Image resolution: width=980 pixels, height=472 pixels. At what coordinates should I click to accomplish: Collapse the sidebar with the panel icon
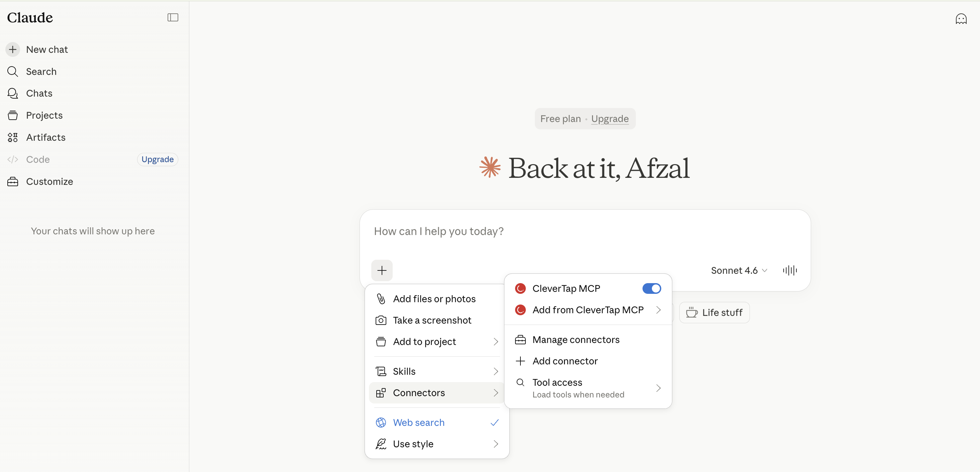(173, 17)
